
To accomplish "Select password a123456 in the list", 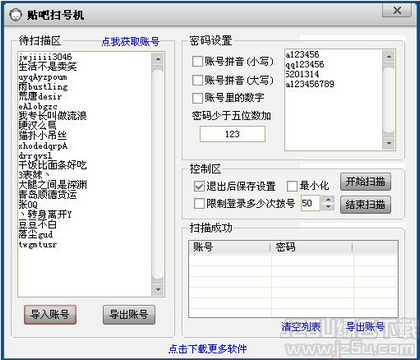I will (x=302, y=54).
